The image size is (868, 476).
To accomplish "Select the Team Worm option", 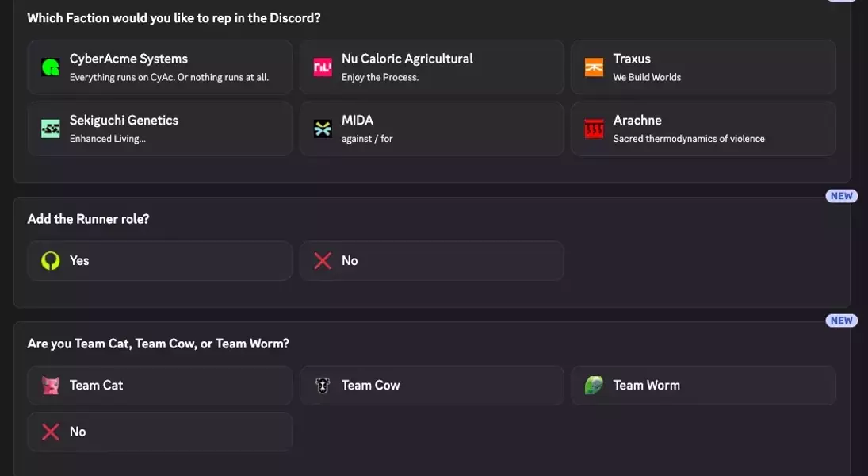I will tap(703, 386).
